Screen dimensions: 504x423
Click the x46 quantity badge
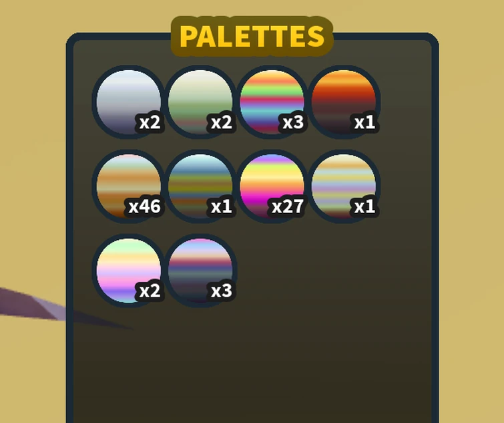[x=144, y=206]
